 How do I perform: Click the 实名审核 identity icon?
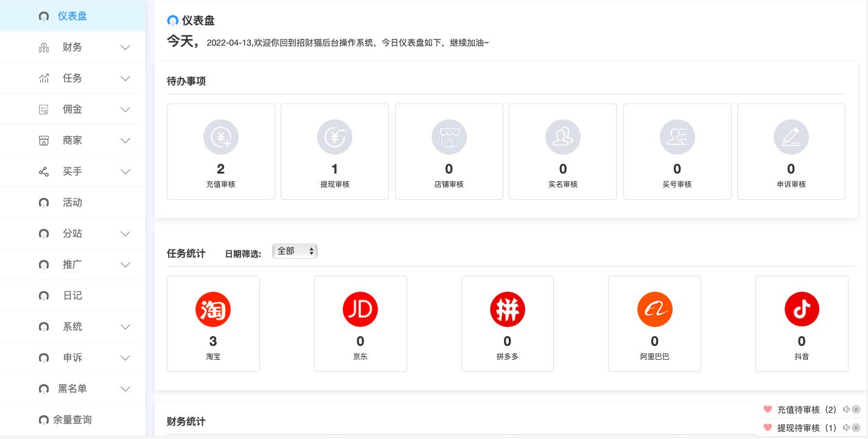tap(563, 137)
